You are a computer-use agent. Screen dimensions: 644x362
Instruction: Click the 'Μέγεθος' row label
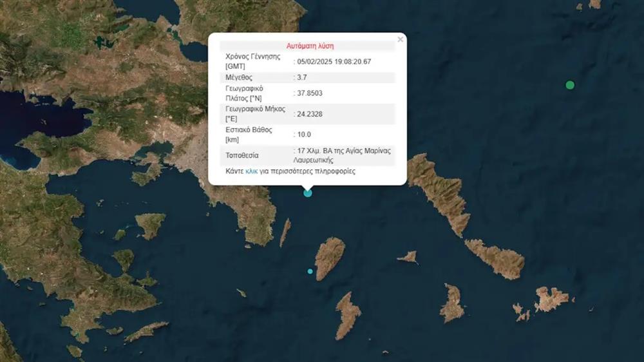coord(239,77)
